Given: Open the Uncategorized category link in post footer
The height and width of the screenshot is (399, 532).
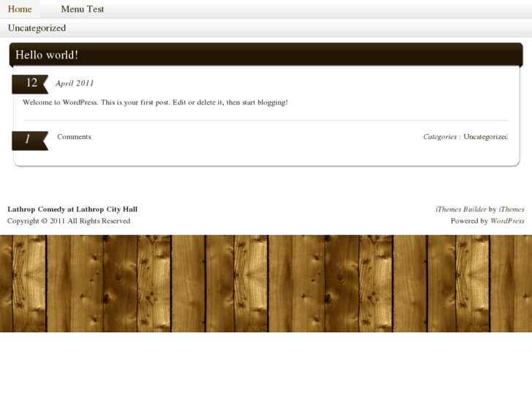Looking at the screenshot, I should [x=485, y=136].
